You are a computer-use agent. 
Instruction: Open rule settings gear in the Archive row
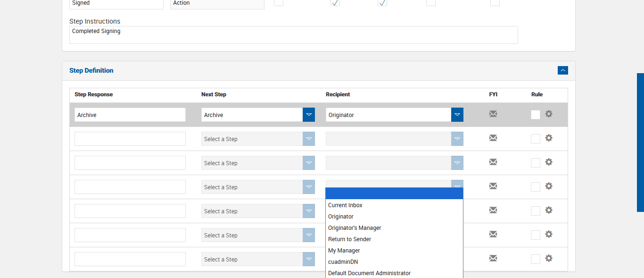(x=549, y=114)
